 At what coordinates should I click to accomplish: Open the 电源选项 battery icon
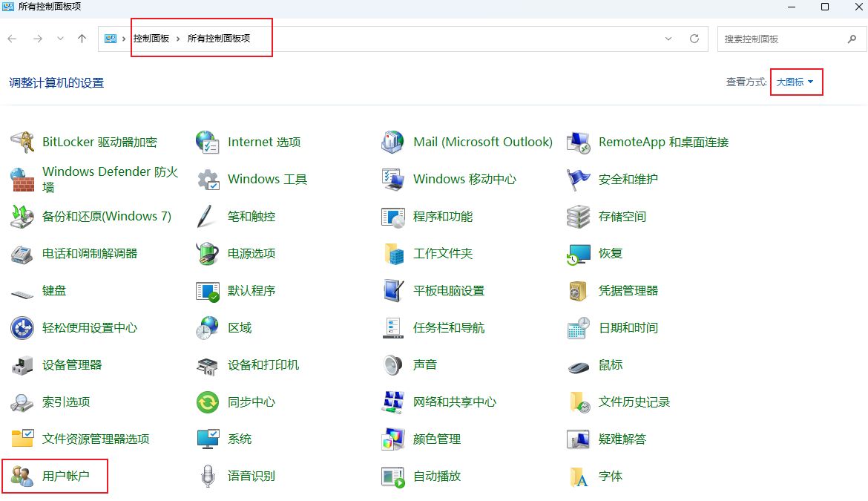point(208,253)
